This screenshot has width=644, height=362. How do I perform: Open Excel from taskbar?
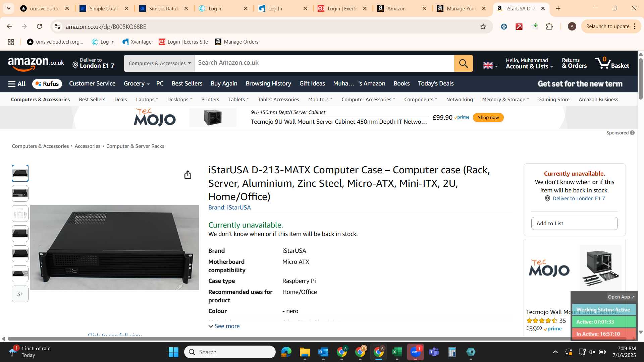pyautogui.click(x=397, y=352)
